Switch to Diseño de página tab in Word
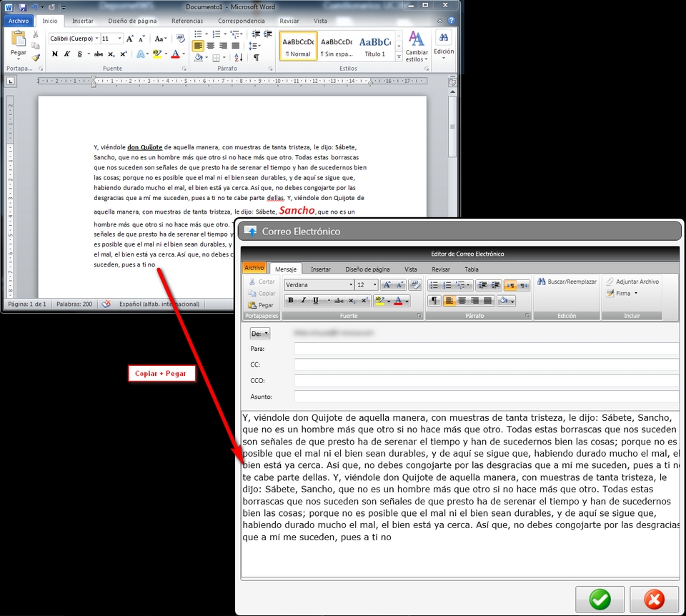This screenshot has height=616, width=686. coord(133,21)
